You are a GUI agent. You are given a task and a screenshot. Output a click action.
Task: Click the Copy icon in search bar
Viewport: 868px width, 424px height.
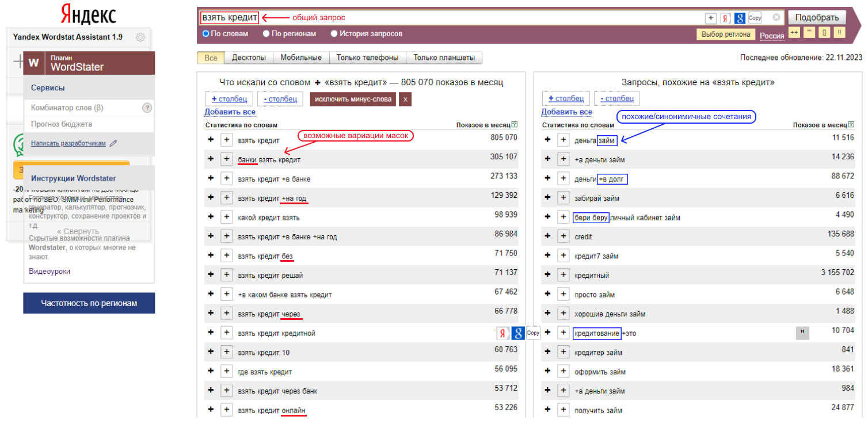point(755,18)
